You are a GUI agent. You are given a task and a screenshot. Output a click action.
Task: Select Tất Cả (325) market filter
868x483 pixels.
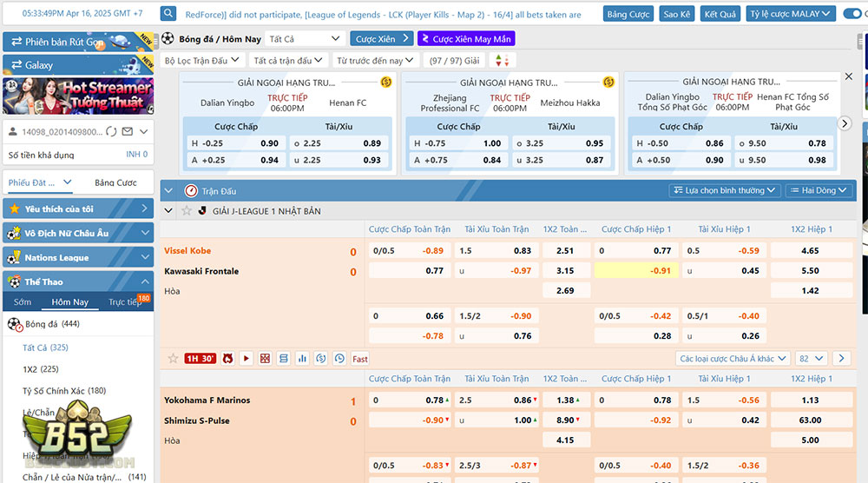click(45, 347)
